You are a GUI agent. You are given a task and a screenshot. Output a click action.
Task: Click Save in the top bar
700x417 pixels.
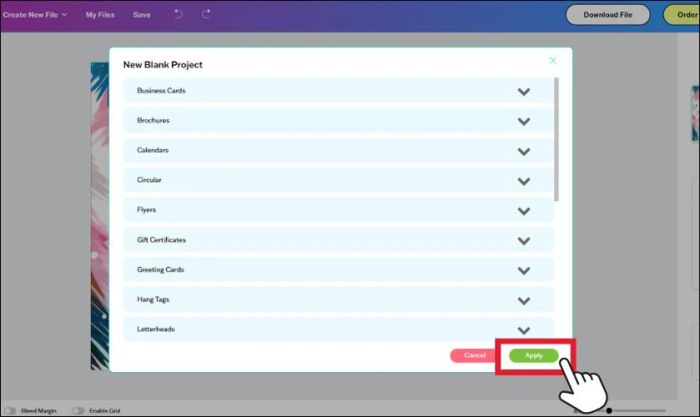[142, 15]
